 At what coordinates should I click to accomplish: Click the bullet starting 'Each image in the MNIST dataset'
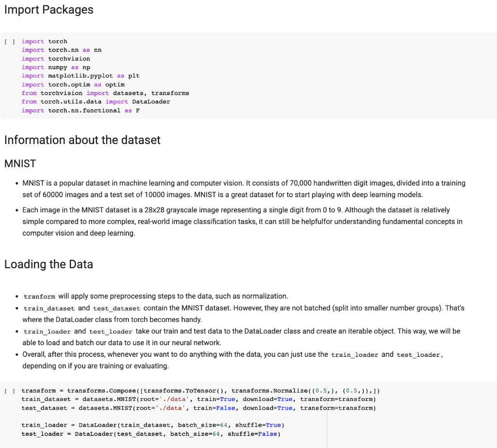coord(243,221)
